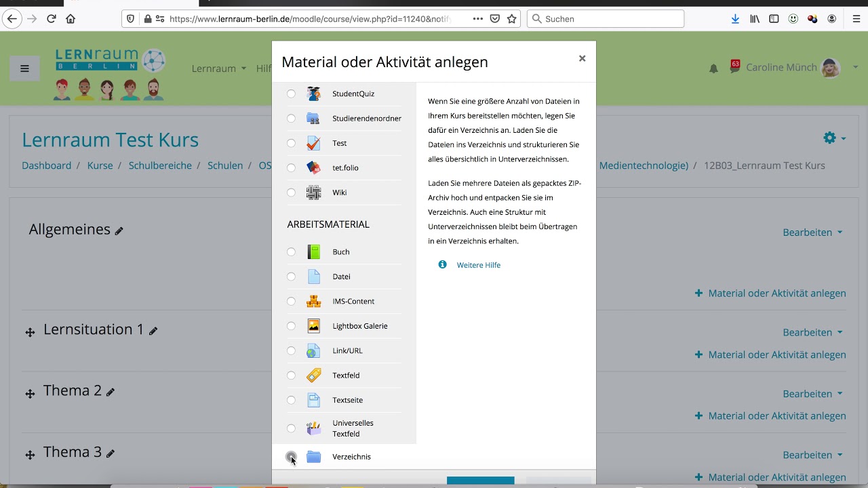Edit the Lernsituation 1 title pencil

tap(153, 331)
